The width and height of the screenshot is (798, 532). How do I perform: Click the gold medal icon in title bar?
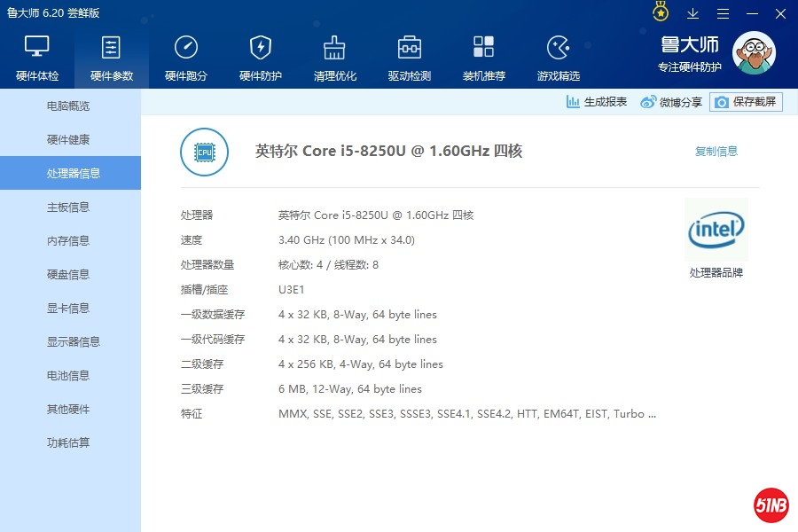coord(661,12)
